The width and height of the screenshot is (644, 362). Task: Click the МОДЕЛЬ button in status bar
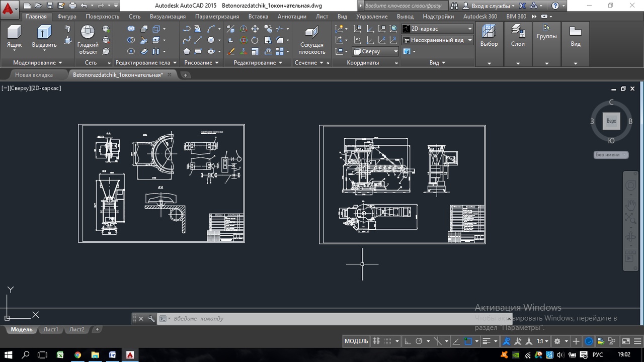click(x=356, y=341)
